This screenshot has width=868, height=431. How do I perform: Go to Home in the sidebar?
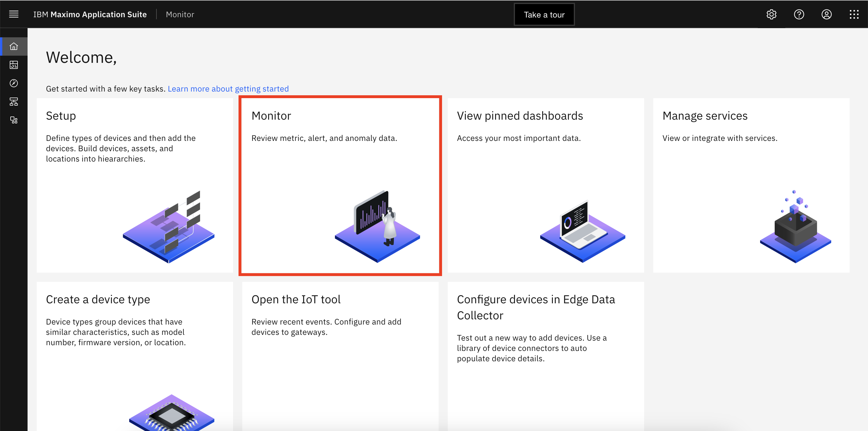pyautogui.click(x=14, y=46)
